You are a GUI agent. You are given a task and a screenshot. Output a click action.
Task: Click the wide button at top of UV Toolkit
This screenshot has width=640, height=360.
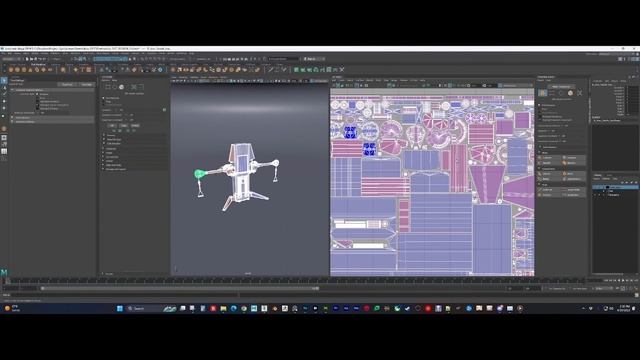(561, 87)
